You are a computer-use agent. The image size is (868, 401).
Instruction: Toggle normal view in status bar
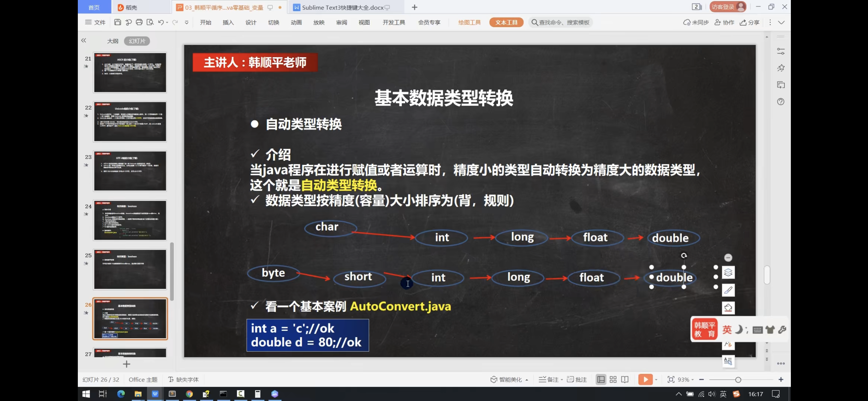pos(601,379)
